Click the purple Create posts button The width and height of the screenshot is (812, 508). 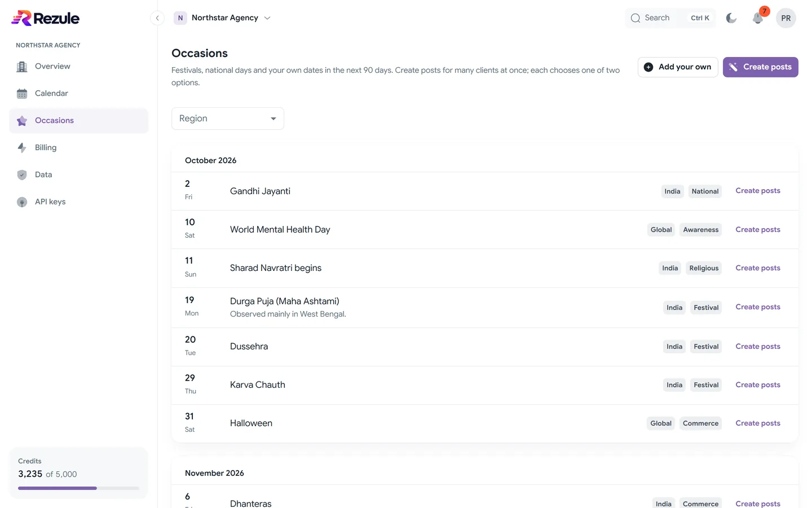(x=761, y=67)
